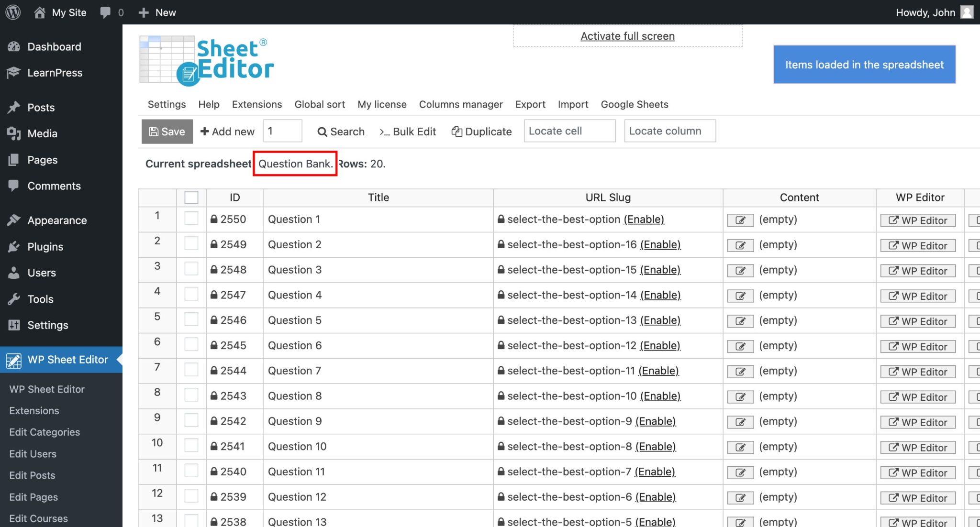Click the lock icon beside ID 2550

tap(213, 219)
